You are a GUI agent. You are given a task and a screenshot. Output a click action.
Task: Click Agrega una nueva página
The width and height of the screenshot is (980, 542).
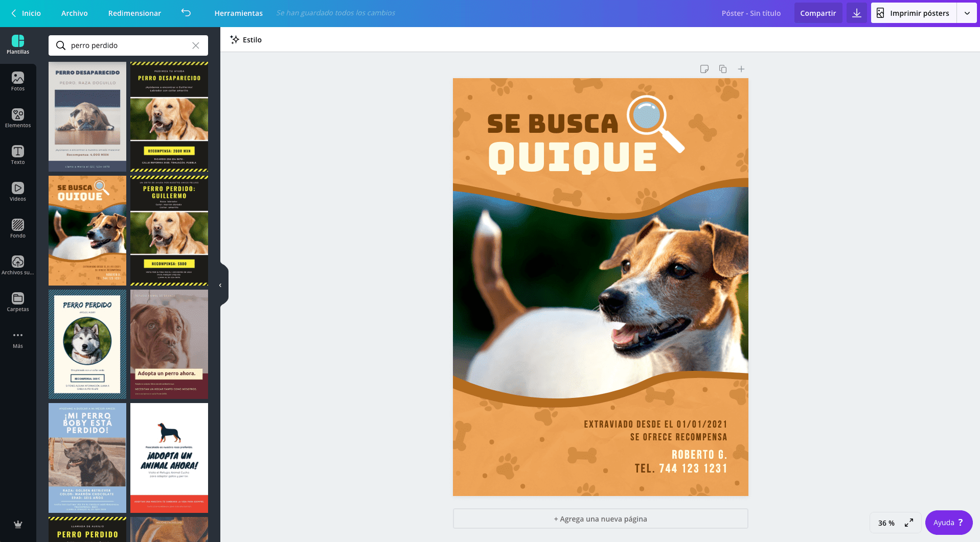tap(601, 519)
